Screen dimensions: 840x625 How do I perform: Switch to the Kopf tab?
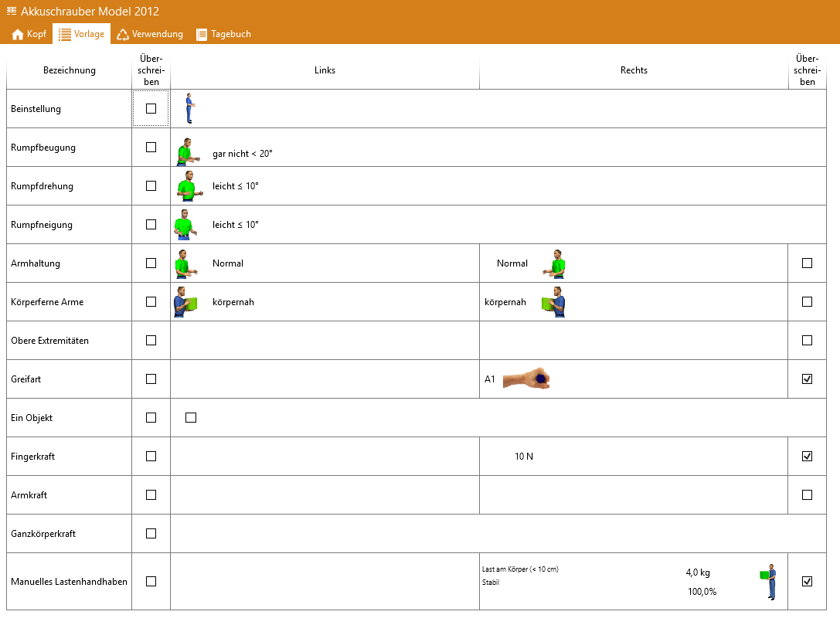coord(29,34)
